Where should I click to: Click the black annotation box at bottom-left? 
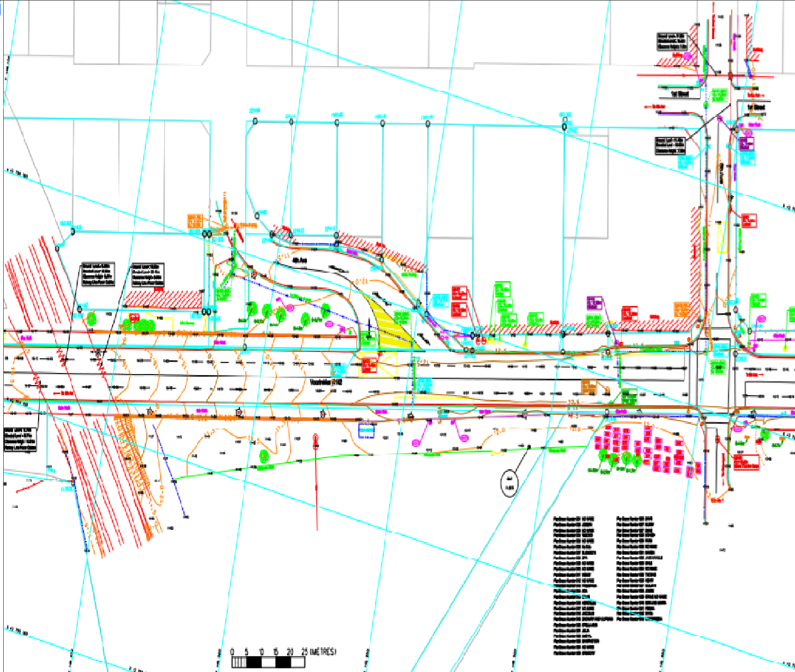21,440
